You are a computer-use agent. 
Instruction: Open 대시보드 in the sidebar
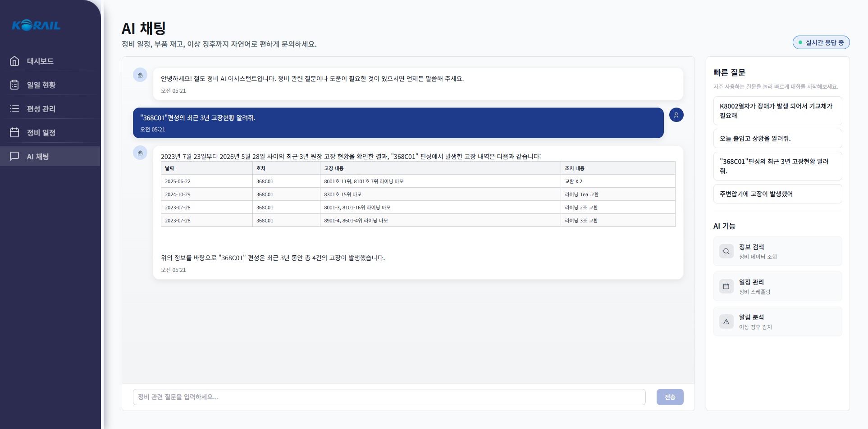[50, 61]
